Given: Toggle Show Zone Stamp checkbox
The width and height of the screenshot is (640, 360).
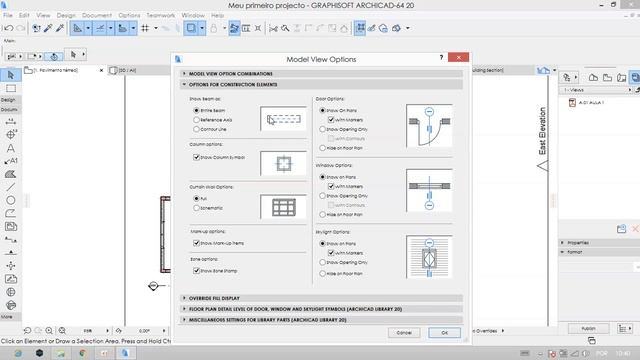Looking at the screenshot, I should pyautogui.click(x=196, y=271).
